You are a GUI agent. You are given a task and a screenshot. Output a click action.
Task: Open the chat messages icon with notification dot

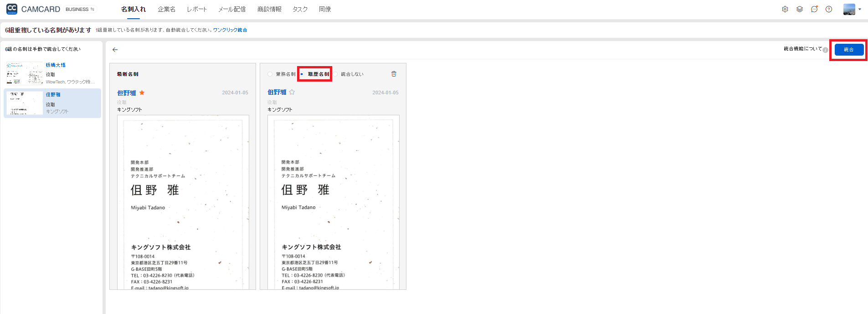point(814,9)
